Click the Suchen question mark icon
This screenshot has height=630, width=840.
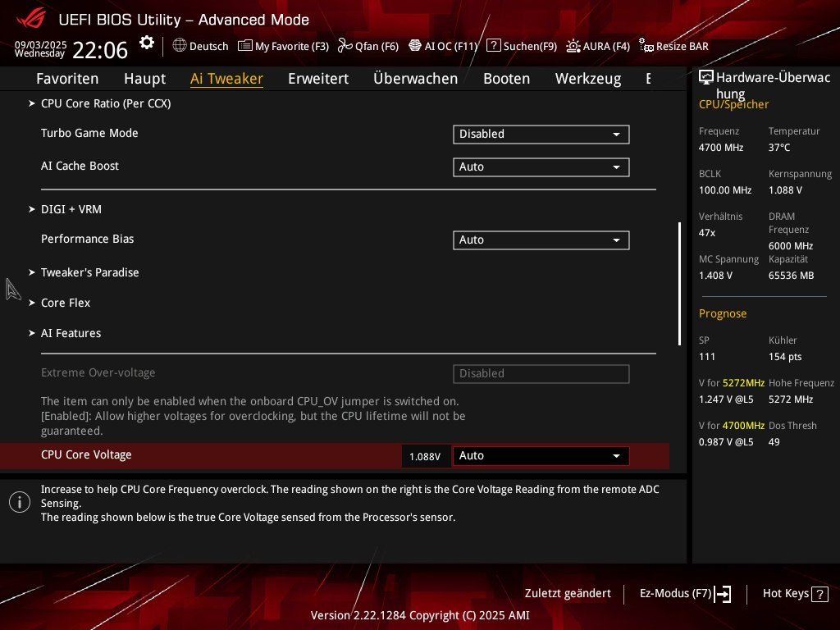tap(493, 45)
